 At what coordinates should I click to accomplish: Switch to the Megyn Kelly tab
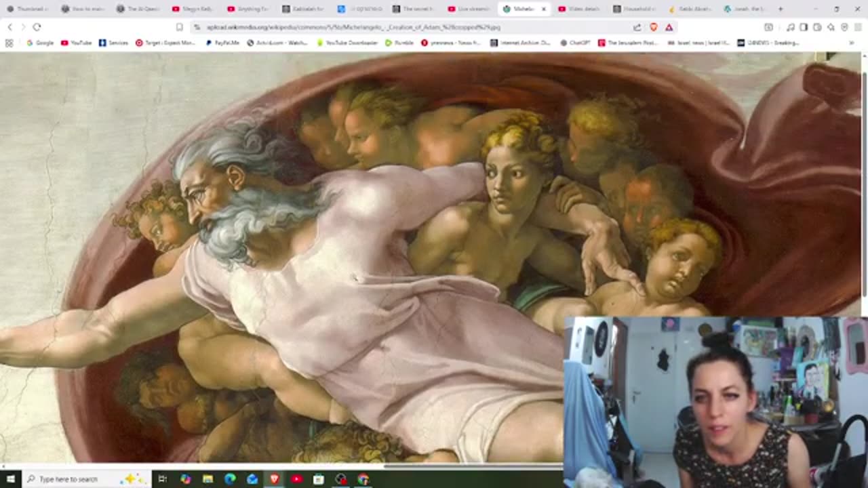point(193,9)
